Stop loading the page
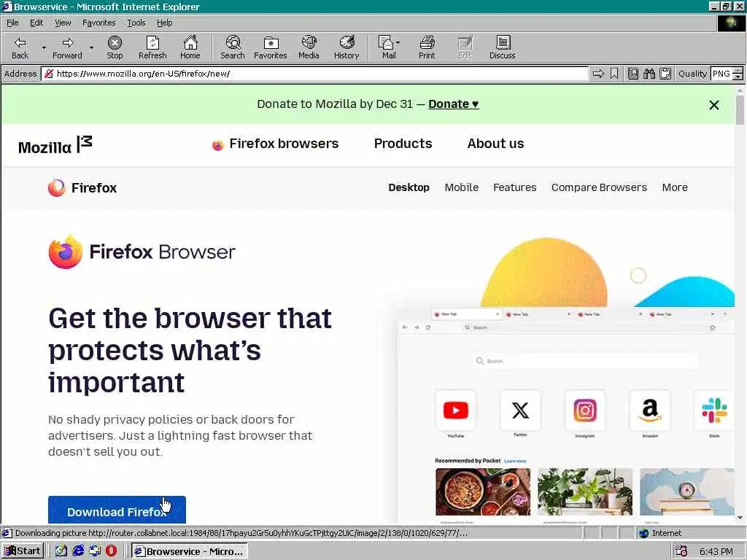The image size is (747, 560). (x=115, y=47)
